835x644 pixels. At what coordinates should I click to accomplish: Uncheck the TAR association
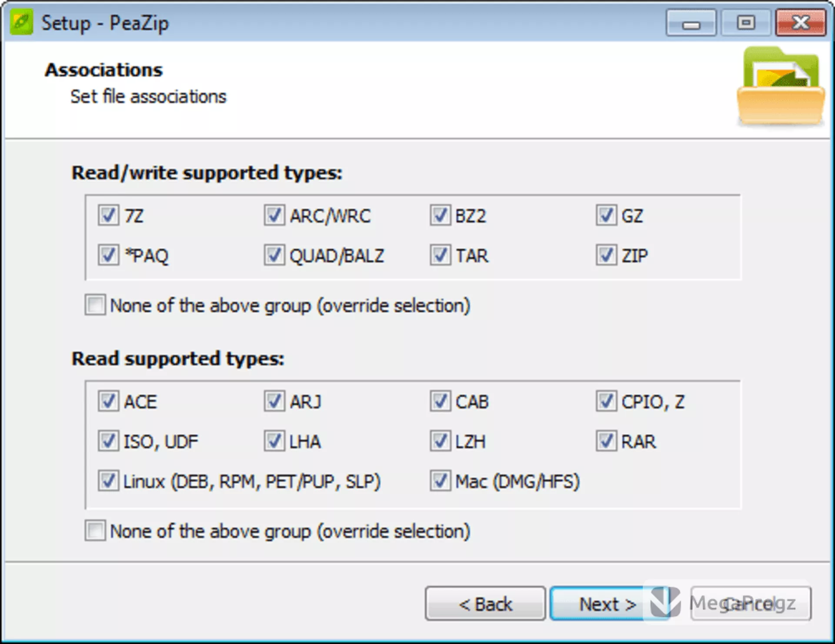440,255
